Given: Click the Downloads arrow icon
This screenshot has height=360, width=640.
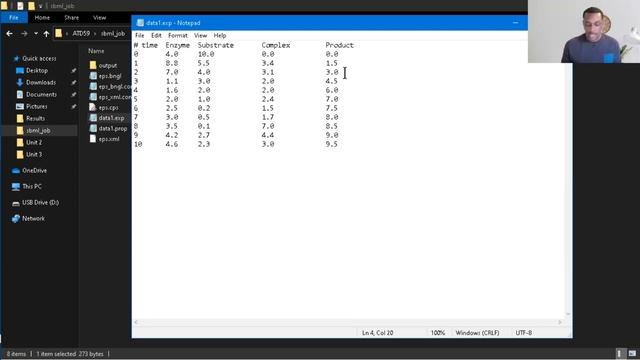Looking at the screenshot, I should pos(20,82).
